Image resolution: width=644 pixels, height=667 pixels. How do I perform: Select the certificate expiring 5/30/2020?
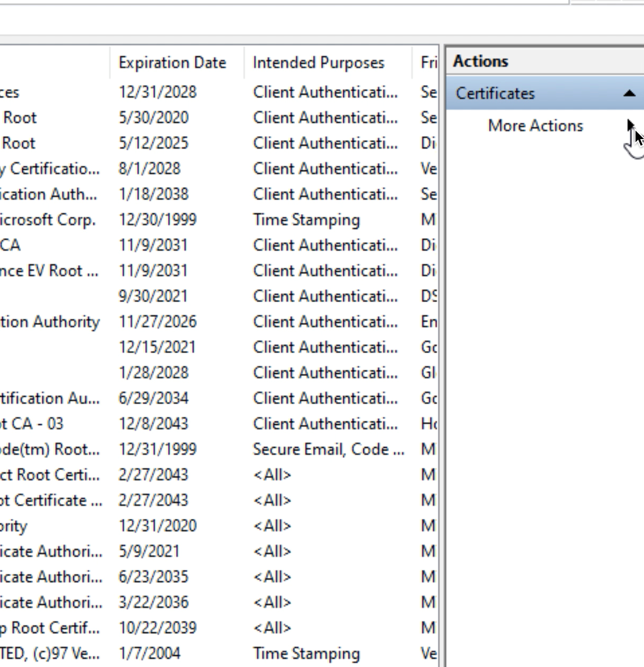pos(154,117)
